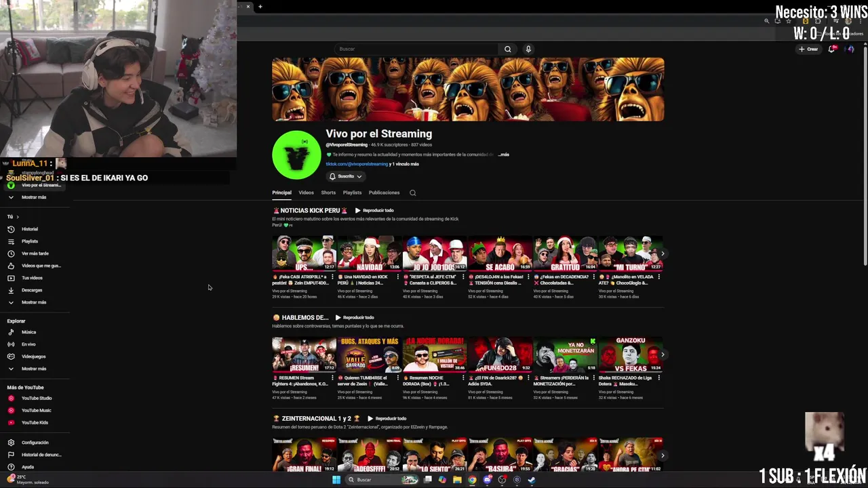
Task: Open Chrome from the taskbar
Action: pos(472,480)
